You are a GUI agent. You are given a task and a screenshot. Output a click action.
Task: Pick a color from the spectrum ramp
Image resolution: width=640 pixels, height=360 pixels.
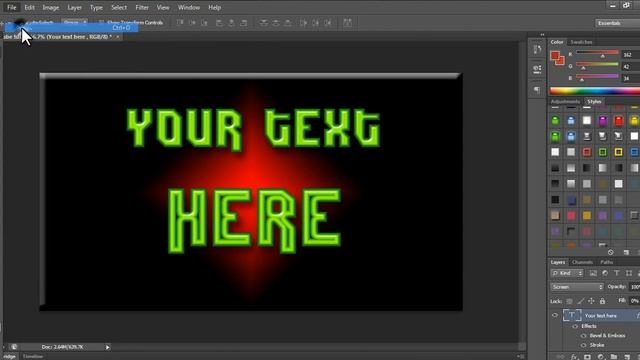tap(595, 91)
